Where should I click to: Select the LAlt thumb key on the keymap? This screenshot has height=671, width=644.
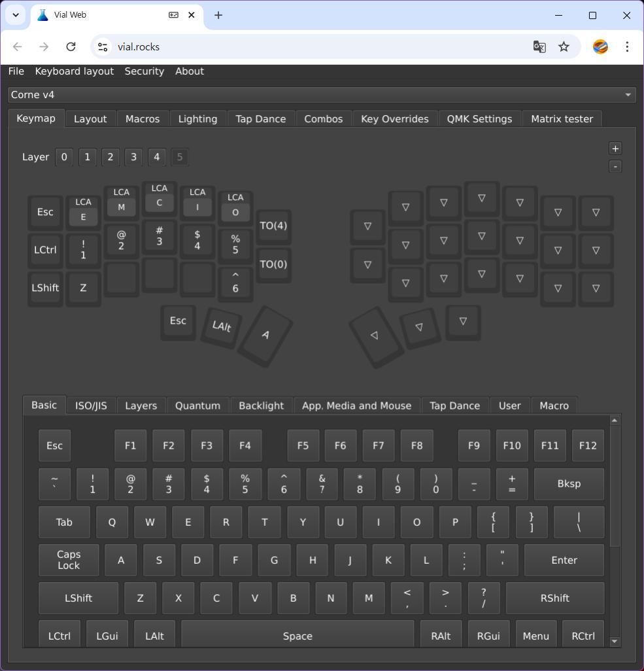(221, 326)
